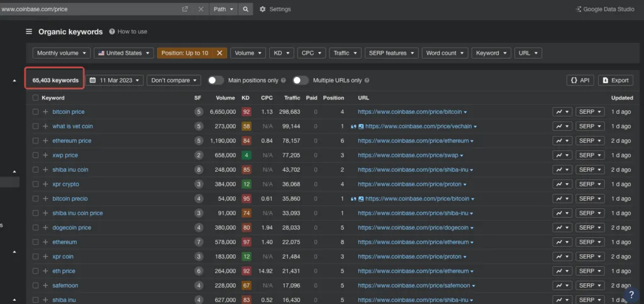Screen dimensions: 644x304
Task: Clear the URL input with X icon
Action: [x=201, y=9]
